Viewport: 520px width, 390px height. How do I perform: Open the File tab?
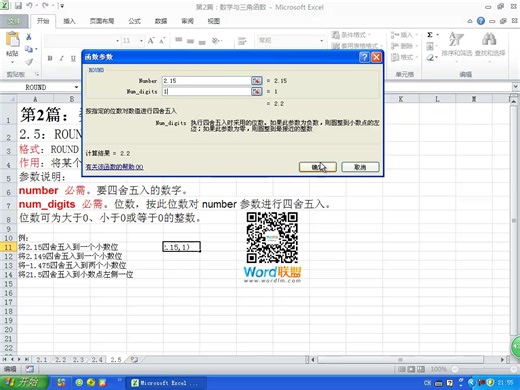tap(14, 21)
